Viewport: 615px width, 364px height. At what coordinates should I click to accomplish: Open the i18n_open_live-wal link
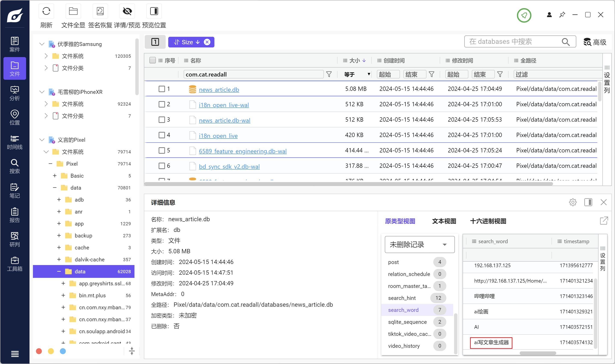click(x=224, y=105)
